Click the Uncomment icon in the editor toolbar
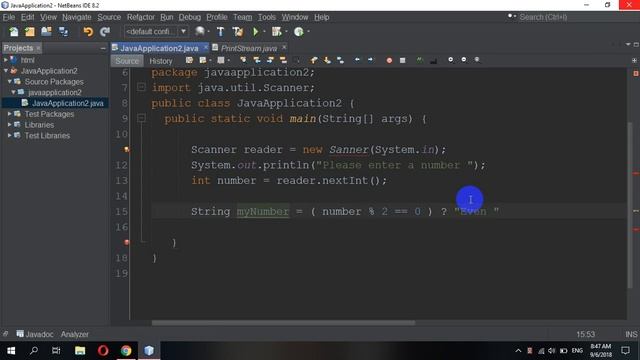The width and height of the screenshot is (640, 360). pos(433,60)
